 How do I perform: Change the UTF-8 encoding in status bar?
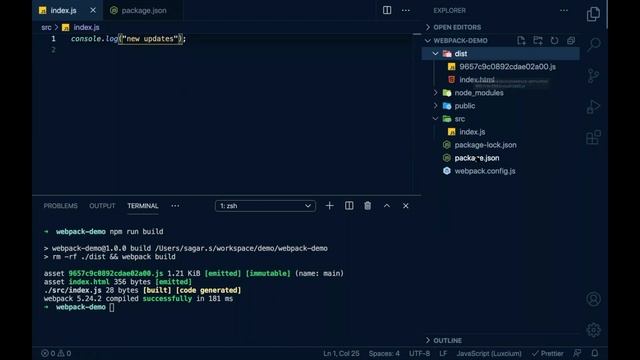coord(419,353)
